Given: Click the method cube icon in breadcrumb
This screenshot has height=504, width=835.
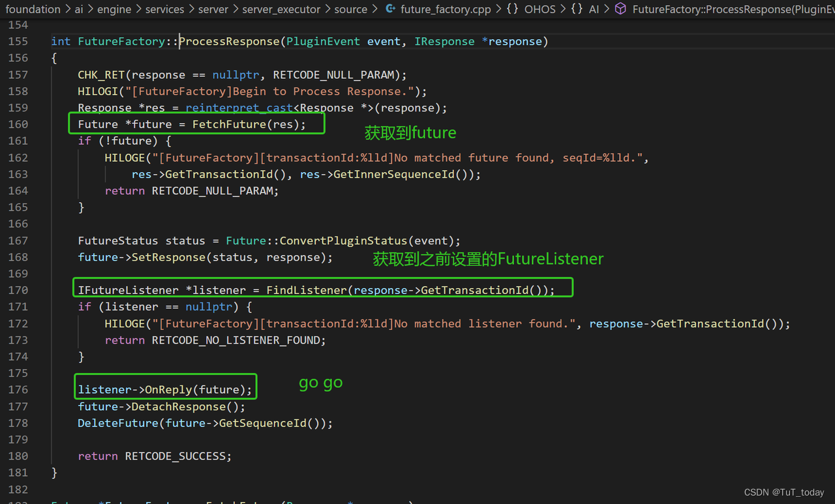Looking at the screenshot, I should pyautogui.click(x=620, y=9).
